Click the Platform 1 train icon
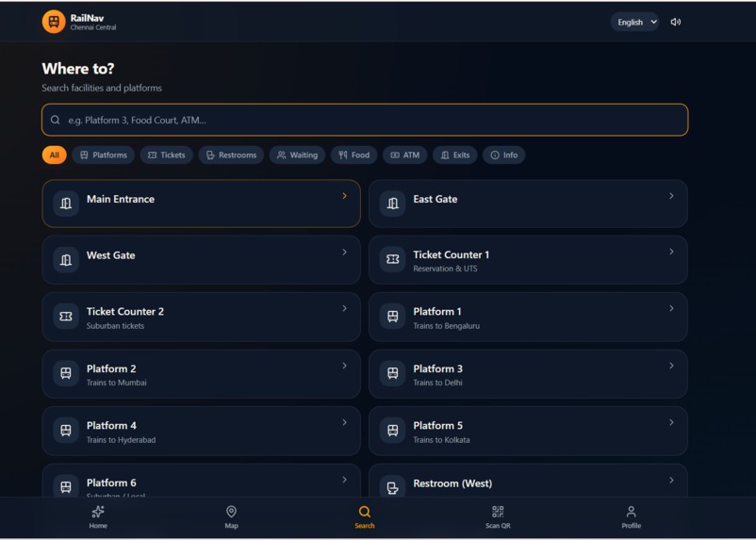This screenshot has width=756, height=540. click(x=392, y=317)
